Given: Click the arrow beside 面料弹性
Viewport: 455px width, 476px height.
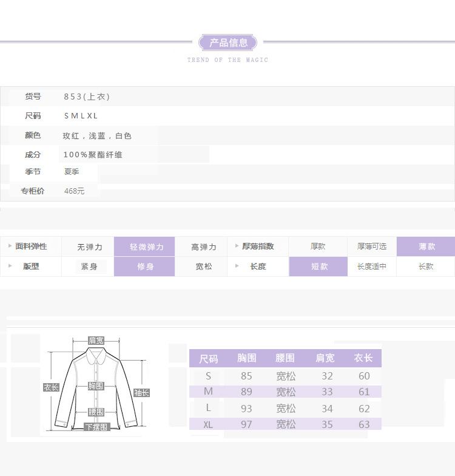Looking at the screenshot, I should tap(10, 246).
